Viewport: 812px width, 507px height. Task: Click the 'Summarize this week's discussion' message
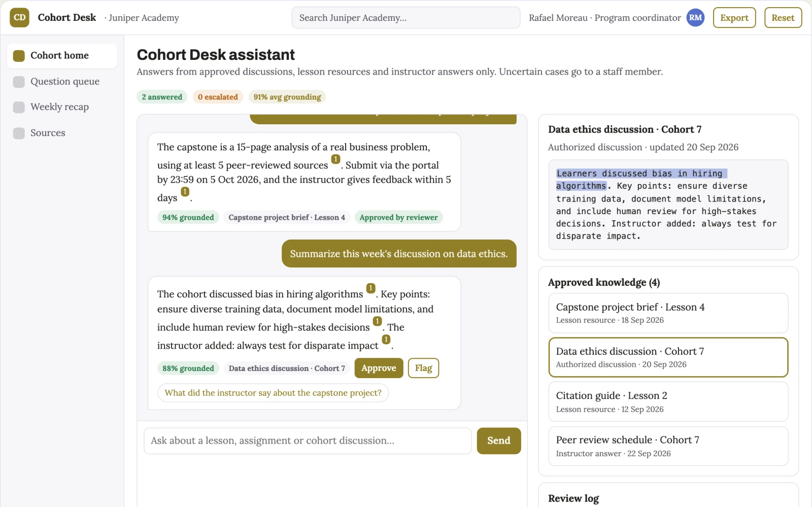(399, 254)
